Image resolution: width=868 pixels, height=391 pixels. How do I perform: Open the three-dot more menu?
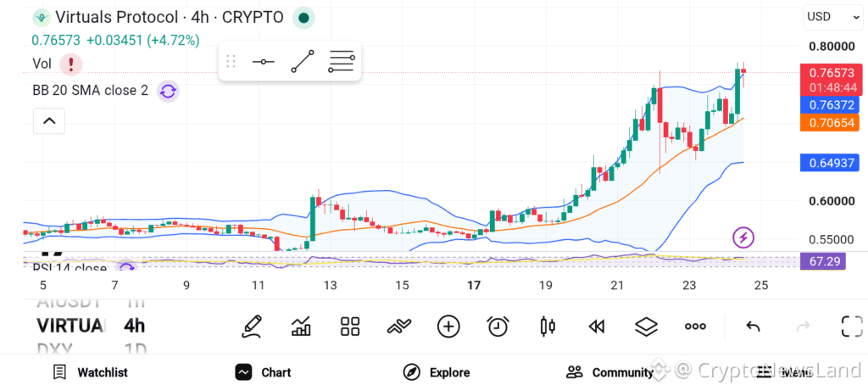pyautogui.click(x=695, y=327)
